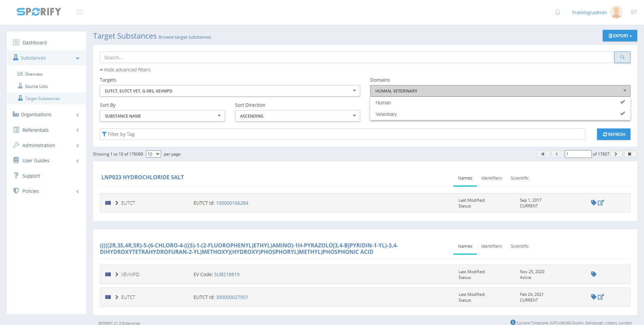Click the Filter by Tag field

coord(342,134)
